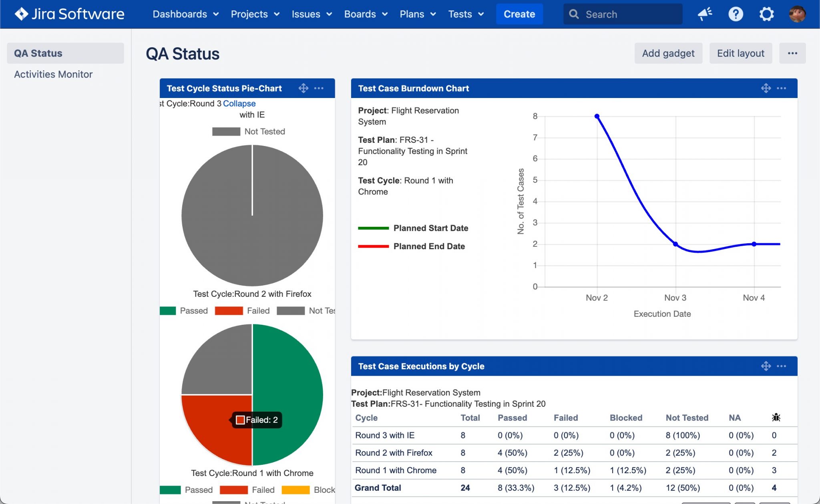Click the Add gadget button
Screen dimensions: 820x504
point(668,53)
